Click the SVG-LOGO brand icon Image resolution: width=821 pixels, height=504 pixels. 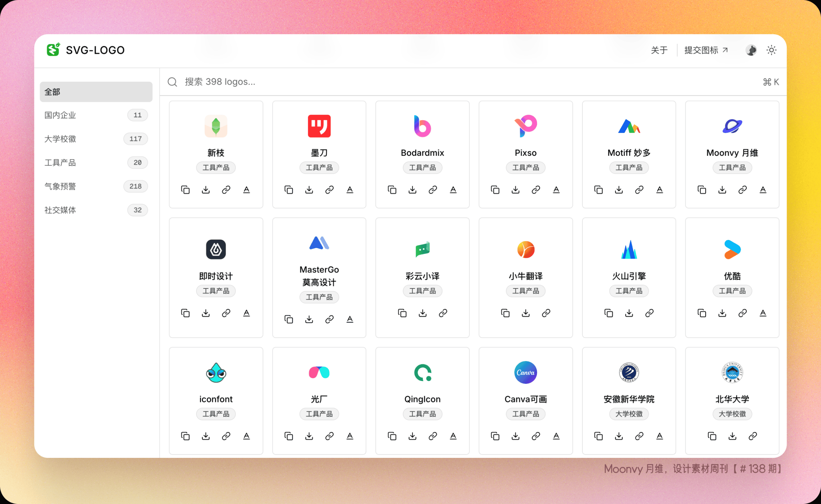pyautogui.click(x=53, y=50)
